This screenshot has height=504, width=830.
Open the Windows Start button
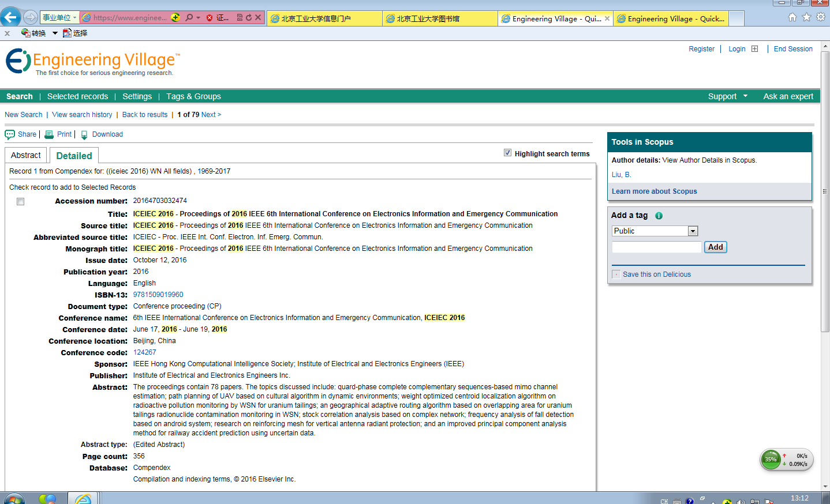14,499
